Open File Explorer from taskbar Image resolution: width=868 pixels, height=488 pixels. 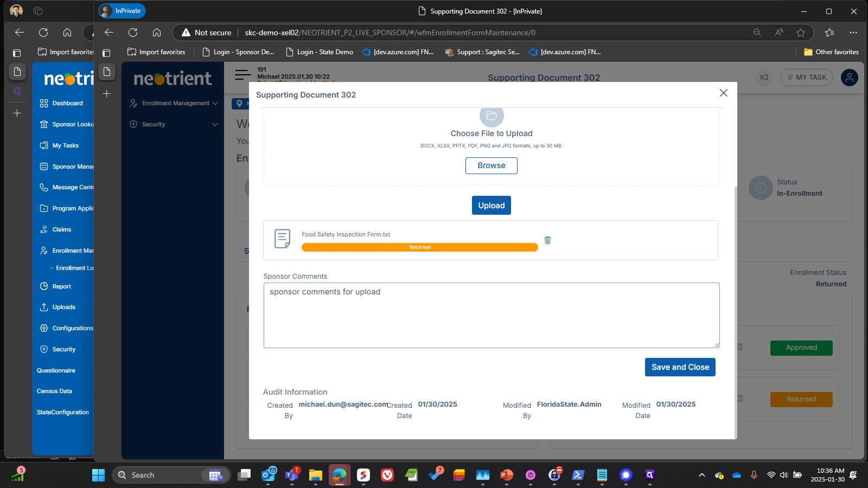[x=315, y=476]
